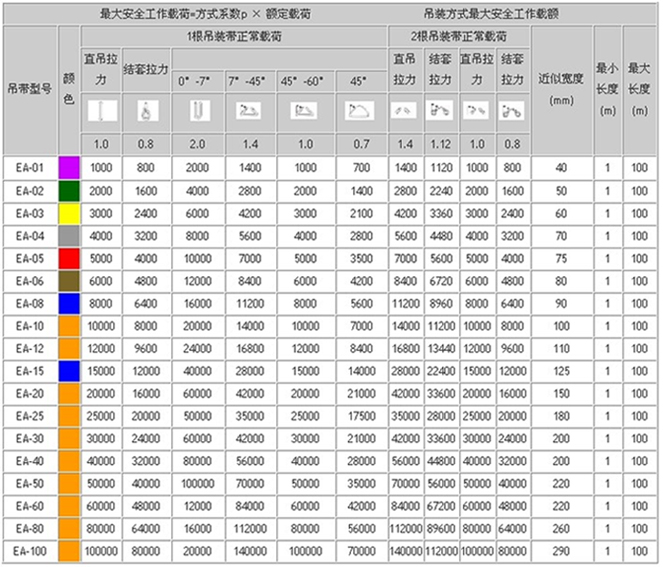Click the width value 180 in row EA-25
Image resolution: width=663 pixels, height=567 pixels.
point(561,416)
